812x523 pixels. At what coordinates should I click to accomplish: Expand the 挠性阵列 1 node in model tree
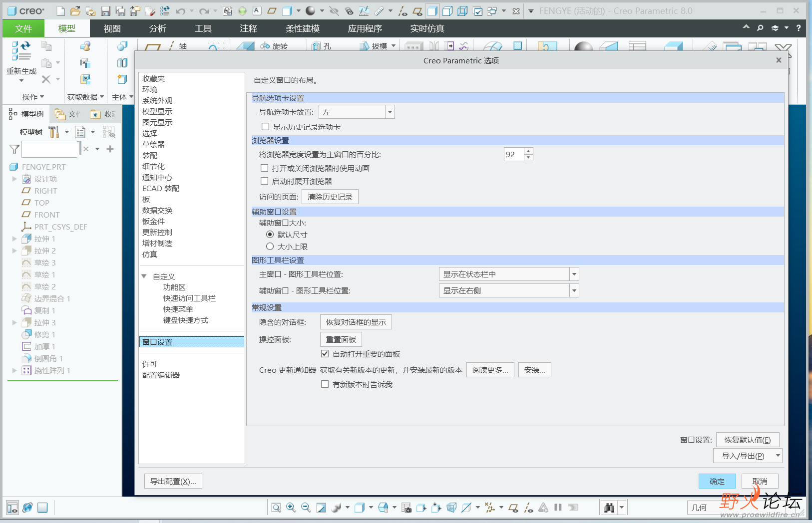14,370
